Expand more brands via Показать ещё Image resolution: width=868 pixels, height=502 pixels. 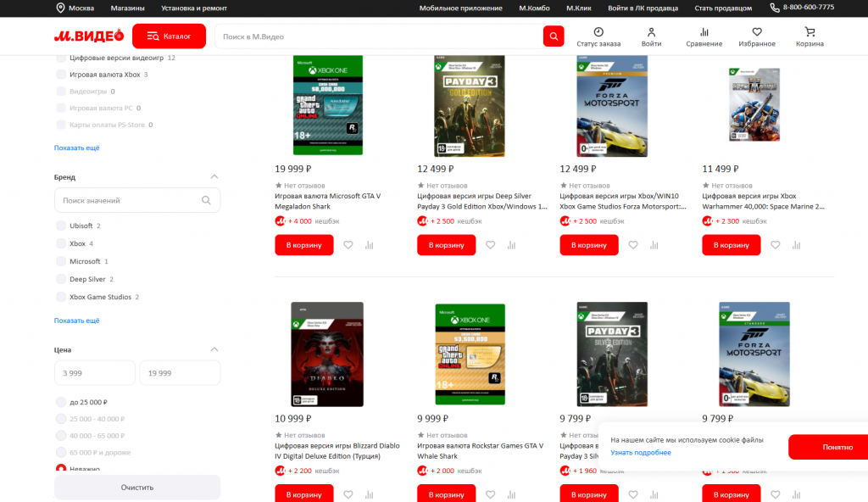point(76,321)
